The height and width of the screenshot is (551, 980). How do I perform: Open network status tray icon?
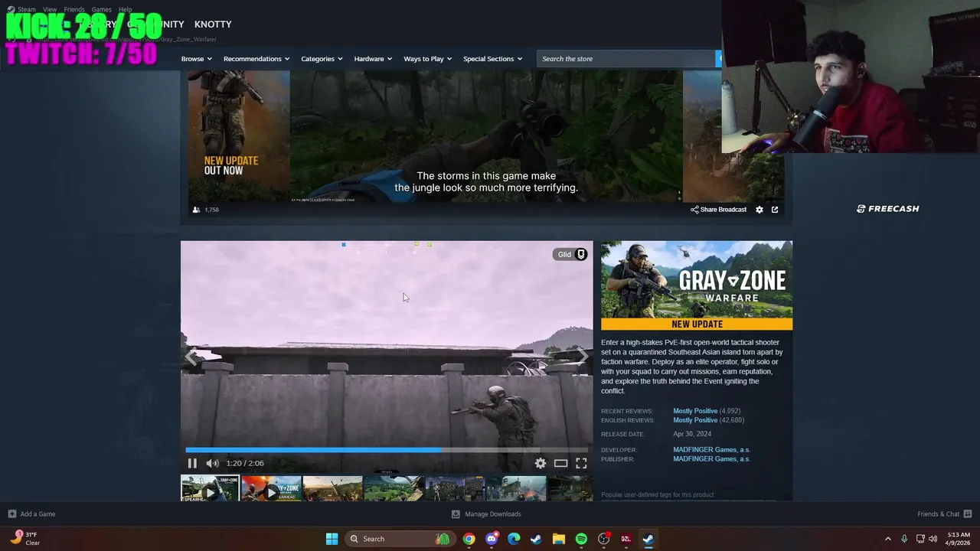[920, 539]
